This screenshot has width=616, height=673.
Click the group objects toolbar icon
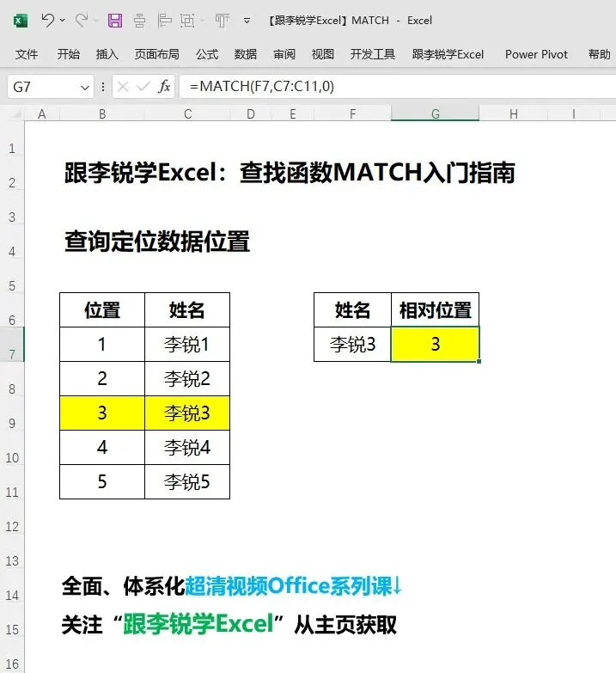pos(188,20)
